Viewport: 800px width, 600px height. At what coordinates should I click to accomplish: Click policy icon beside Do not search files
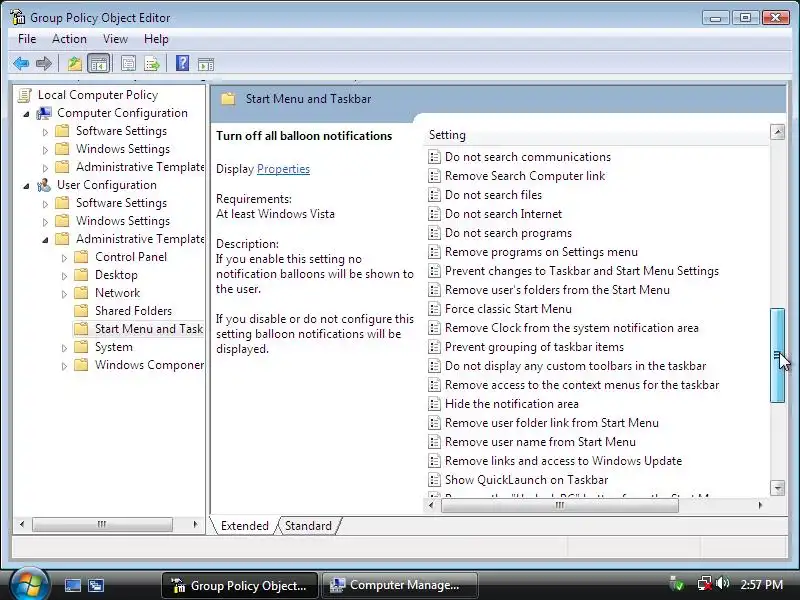pyautogui.click(x=434, y=195)
